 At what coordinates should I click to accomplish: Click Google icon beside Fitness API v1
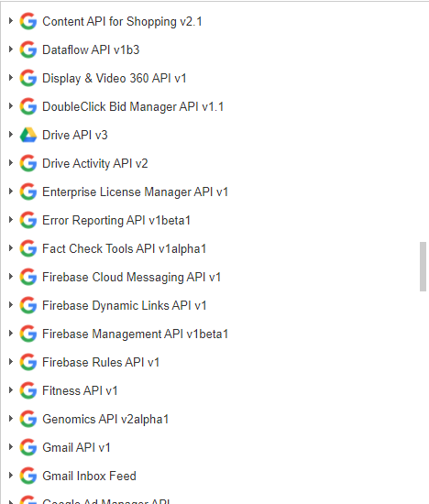(x=28, y=390)
